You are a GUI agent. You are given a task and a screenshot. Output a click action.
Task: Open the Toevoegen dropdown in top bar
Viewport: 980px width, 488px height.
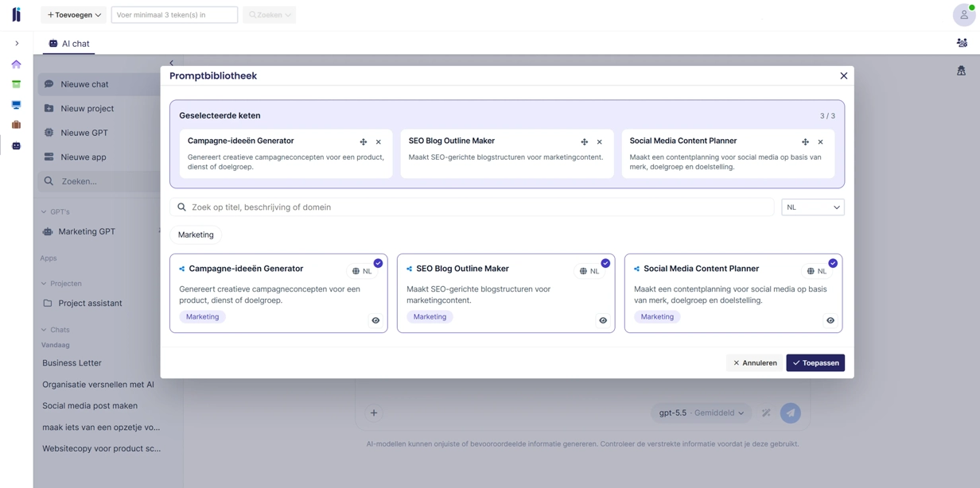coord(74,15)
